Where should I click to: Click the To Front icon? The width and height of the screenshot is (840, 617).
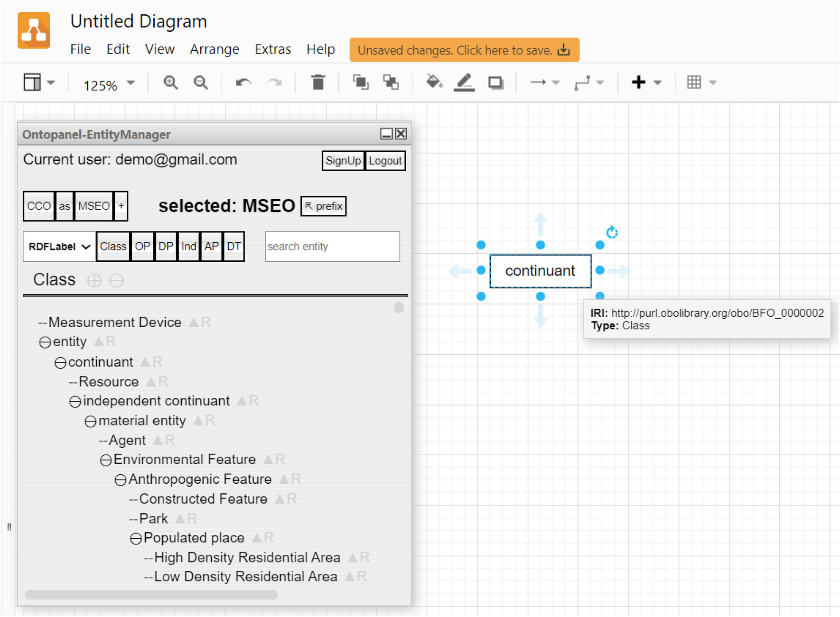point(361,83)
